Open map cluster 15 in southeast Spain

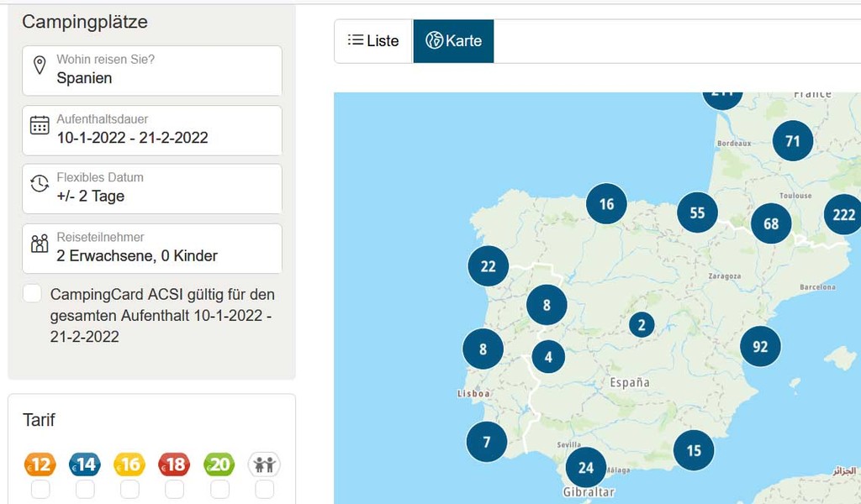(x=694, y=450)
